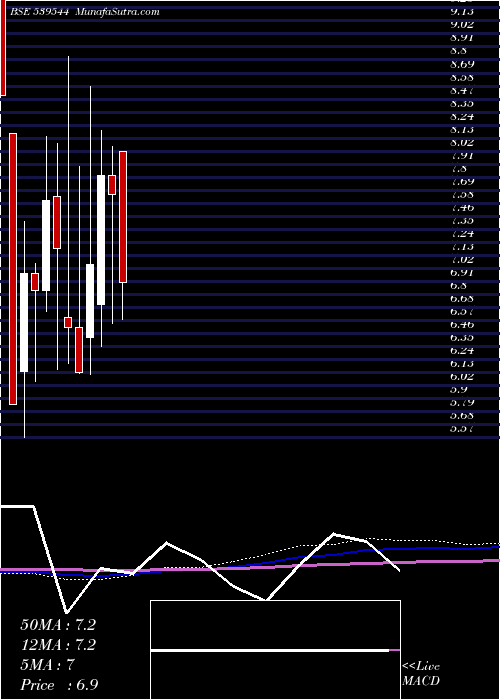Select the 7.91 price axis label
Viewport: 500px width, 700px height.
coord(462,155)
